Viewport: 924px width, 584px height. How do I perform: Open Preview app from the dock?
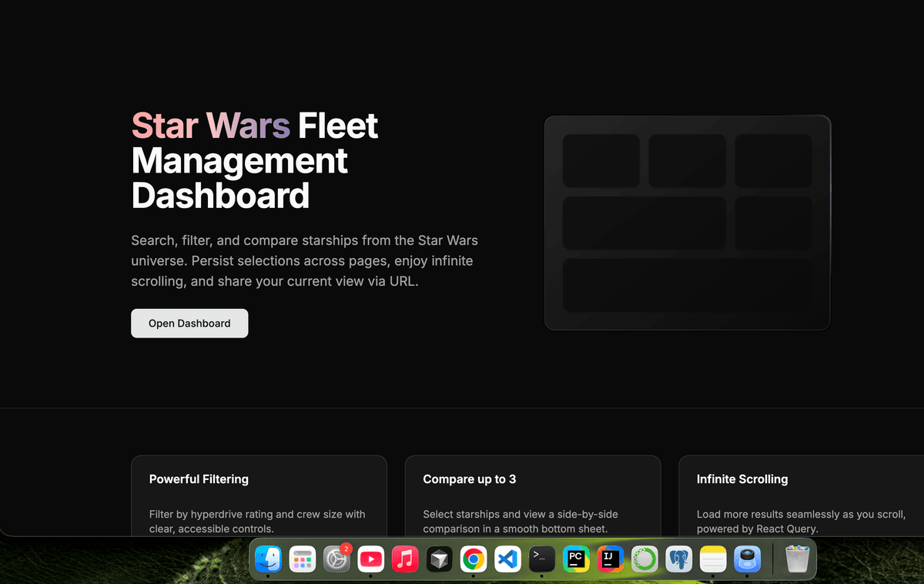[x=747, y=559]
